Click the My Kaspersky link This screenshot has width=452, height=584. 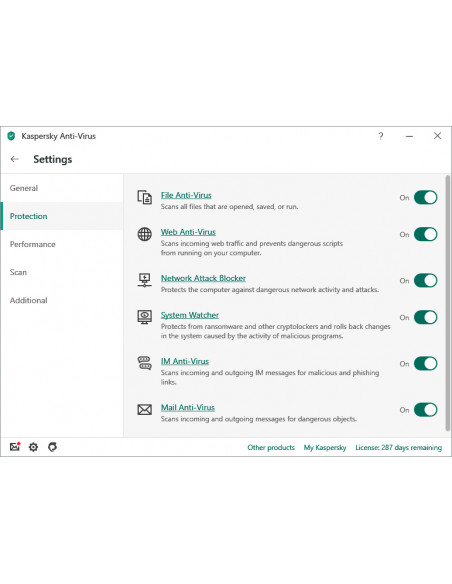pyautogui.click(x=325, y=447)
